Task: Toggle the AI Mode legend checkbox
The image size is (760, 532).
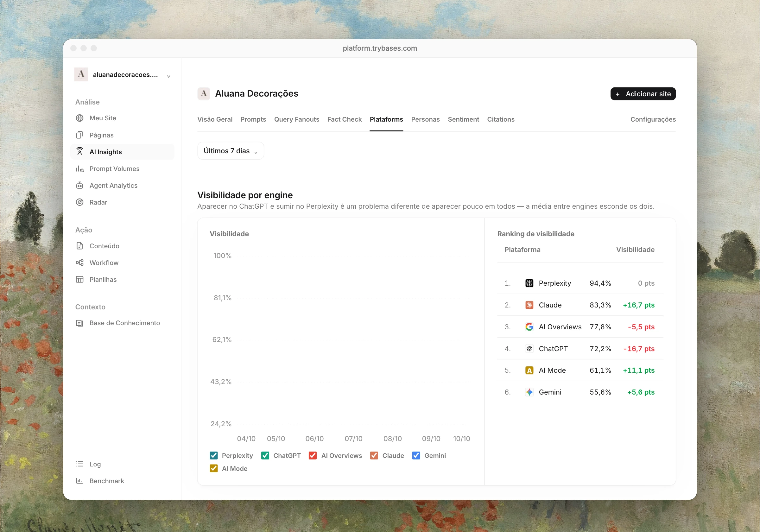Action: tap(214, 469)
